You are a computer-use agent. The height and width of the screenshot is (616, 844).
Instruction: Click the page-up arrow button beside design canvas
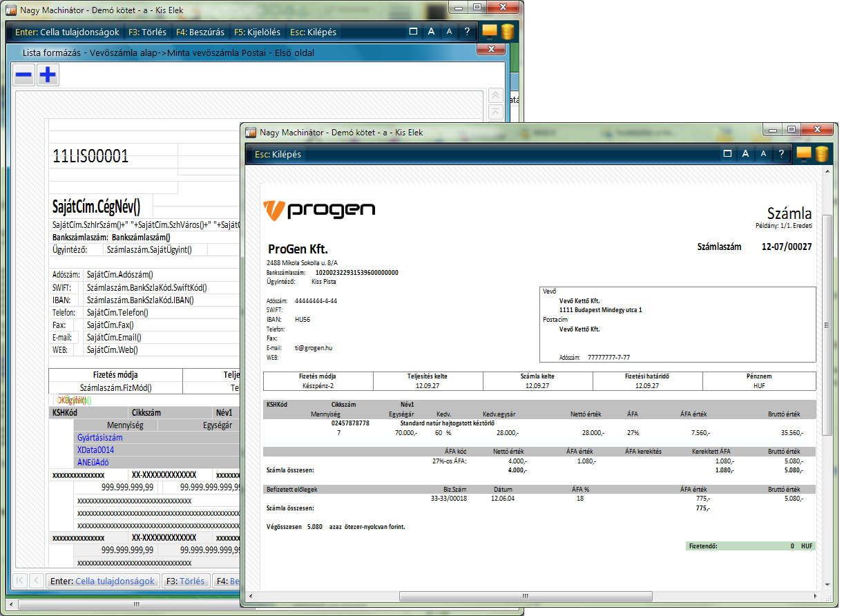coord(496,112)
